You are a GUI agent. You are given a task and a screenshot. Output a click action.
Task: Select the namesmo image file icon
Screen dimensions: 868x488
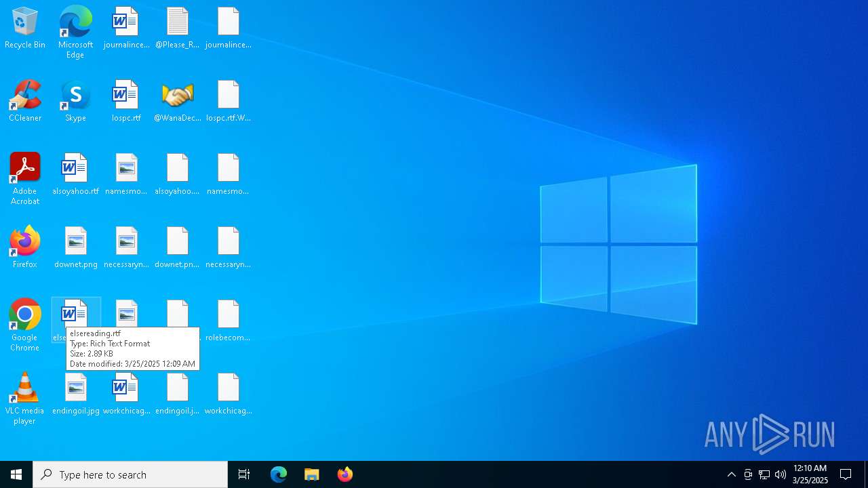[x=126, y=174]
